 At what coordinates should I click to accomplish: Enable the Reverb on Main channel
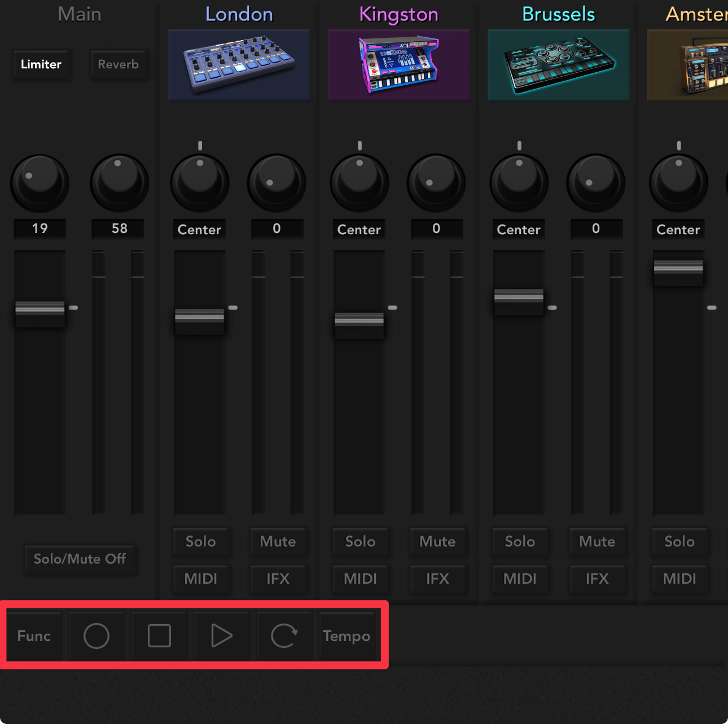click(x=119, y=64)
